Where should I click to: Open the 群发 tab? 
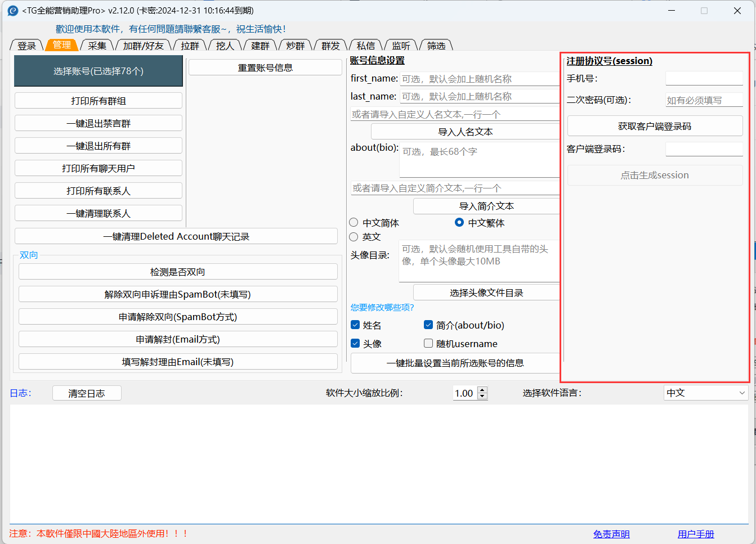330,46
